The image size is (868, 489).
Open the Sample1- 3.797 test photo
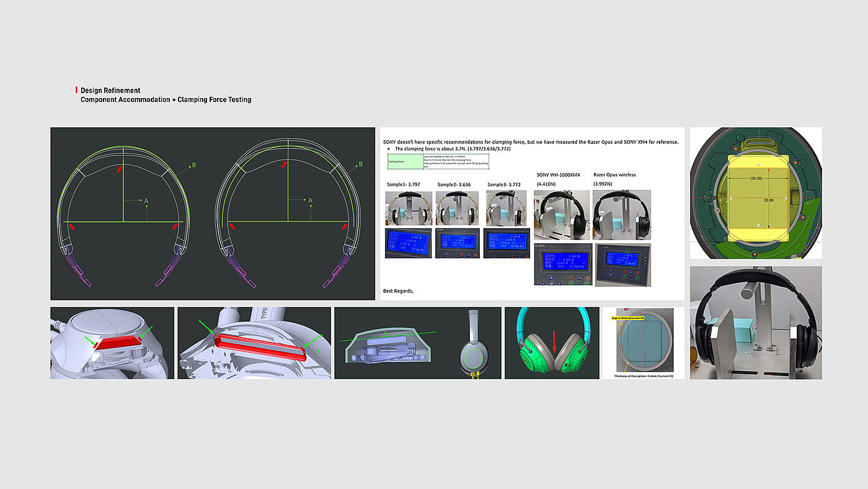408,208
